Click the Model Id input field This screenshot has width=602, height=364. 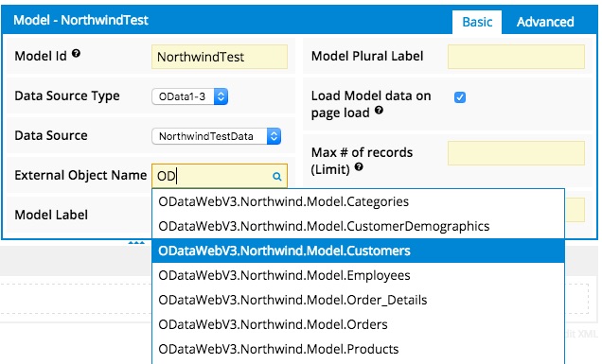(x=220, y=57)
